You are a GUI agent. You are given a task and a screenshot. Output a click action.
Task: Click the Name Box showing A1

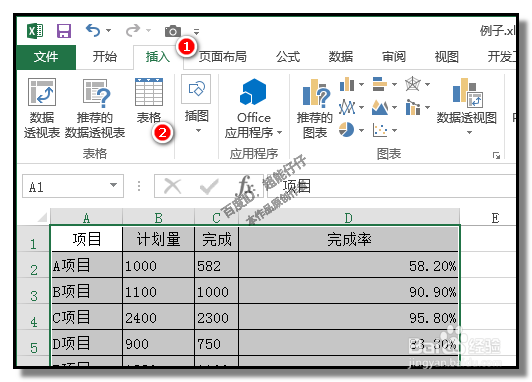(73, 186)
